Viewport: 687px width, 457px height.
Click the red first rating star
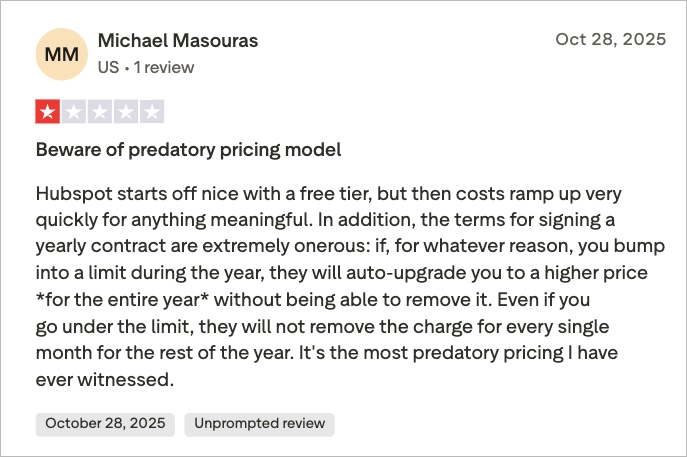point(48,112)
